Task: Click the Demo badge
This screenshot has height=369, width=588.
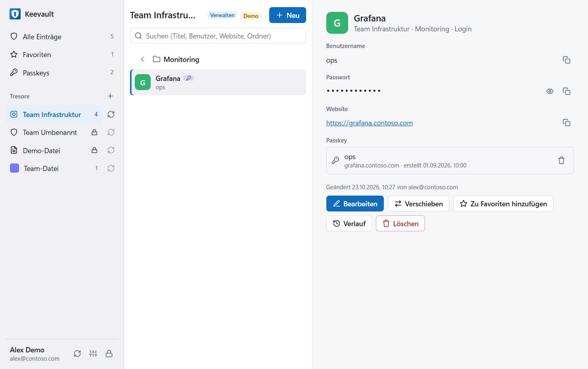Action: tap(251, 16)
